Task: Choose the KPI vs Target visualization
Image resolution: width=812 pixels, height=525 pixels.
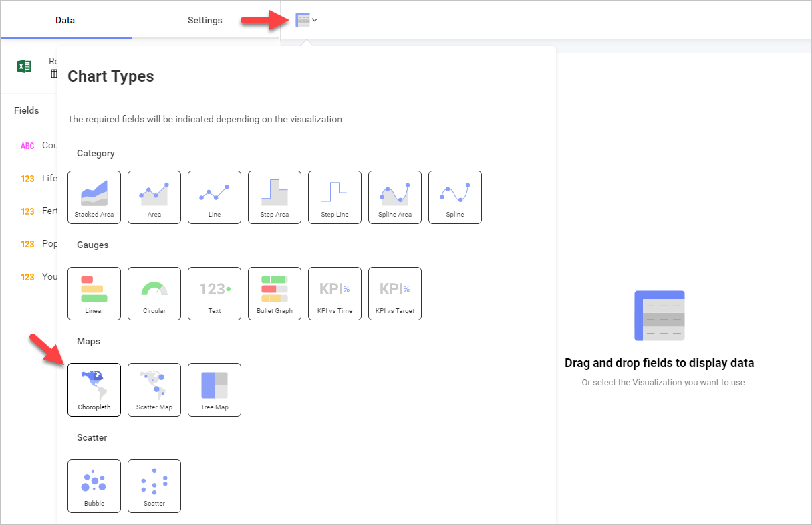Action: point(395,293)
